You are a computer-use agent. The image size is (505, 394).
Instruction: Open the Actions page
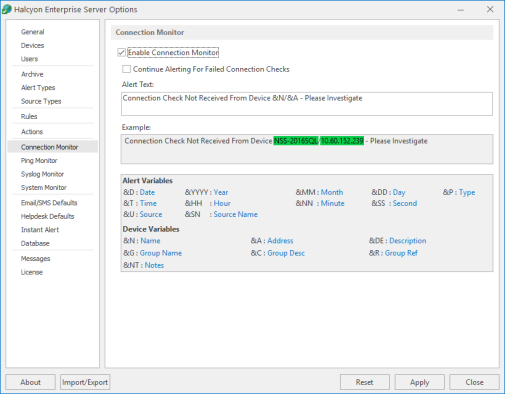[x=32, y=132]
